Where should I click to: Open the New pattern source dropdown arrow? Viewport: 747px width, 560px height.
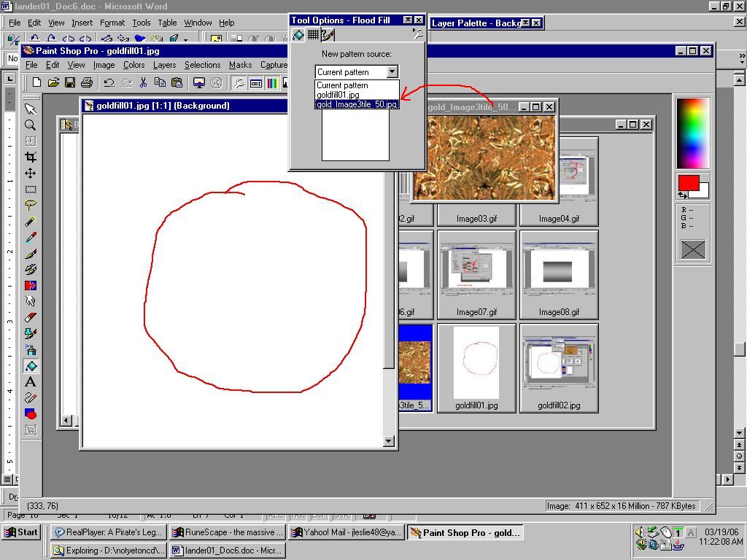click(x=392, y=72)
